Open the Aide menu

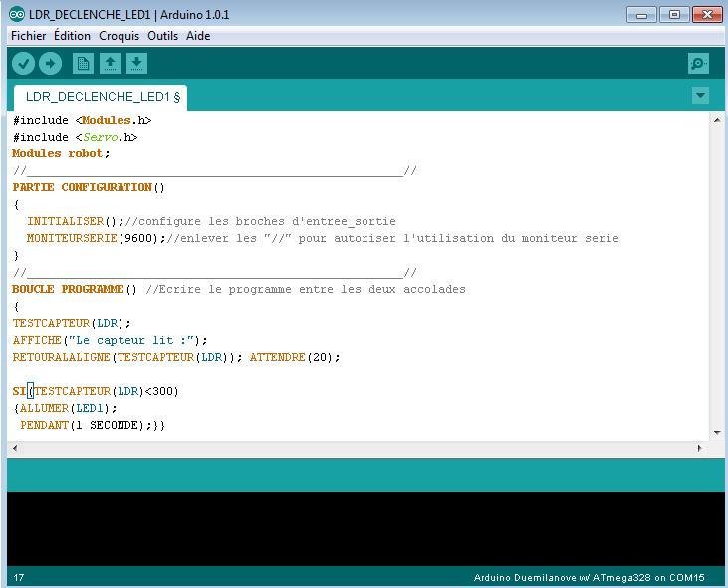point(198,36)
